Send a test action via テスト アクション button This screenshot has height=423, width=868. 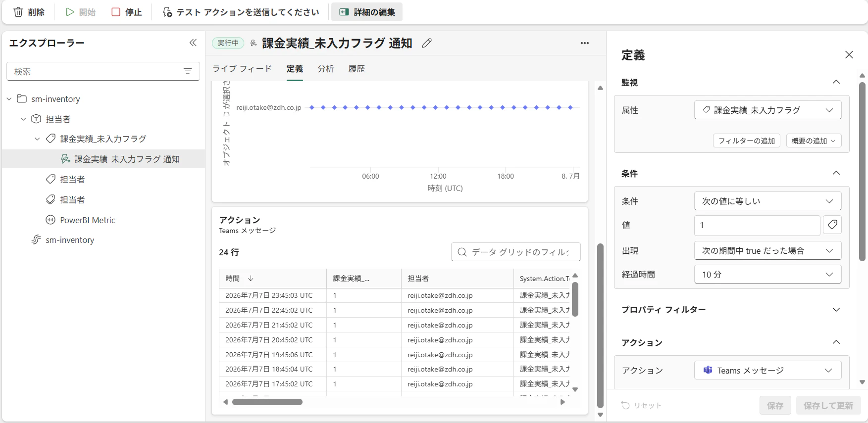[x=241, y=12]
